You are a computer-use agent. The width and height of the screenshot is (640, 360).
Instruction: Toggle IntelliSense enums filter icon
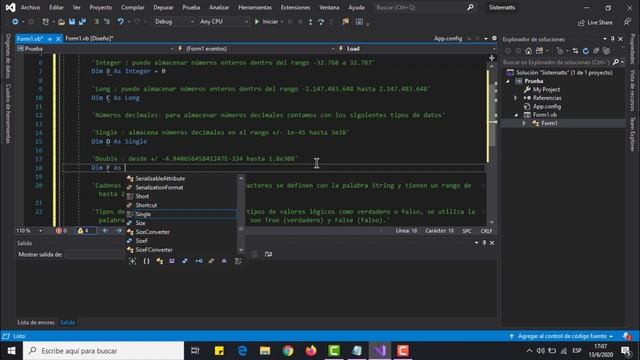click(211, 261)
